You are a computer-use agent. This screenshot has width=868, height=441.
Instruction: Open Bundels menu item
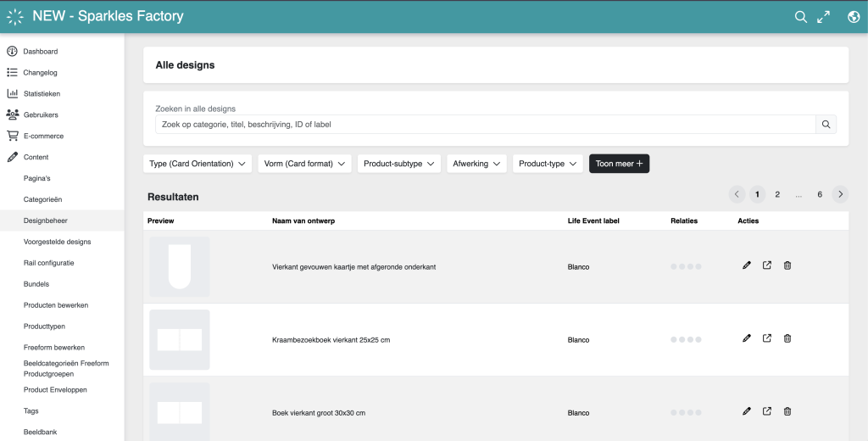(36, 283)
